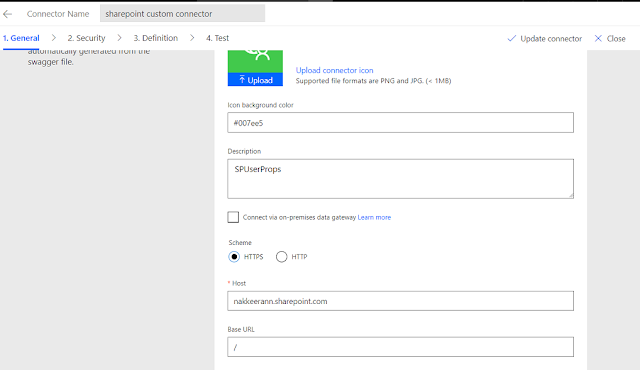The width and height of the screenshot is (640, 370).
Task: Click the chevron between General and Security
Action: point(53,38)
